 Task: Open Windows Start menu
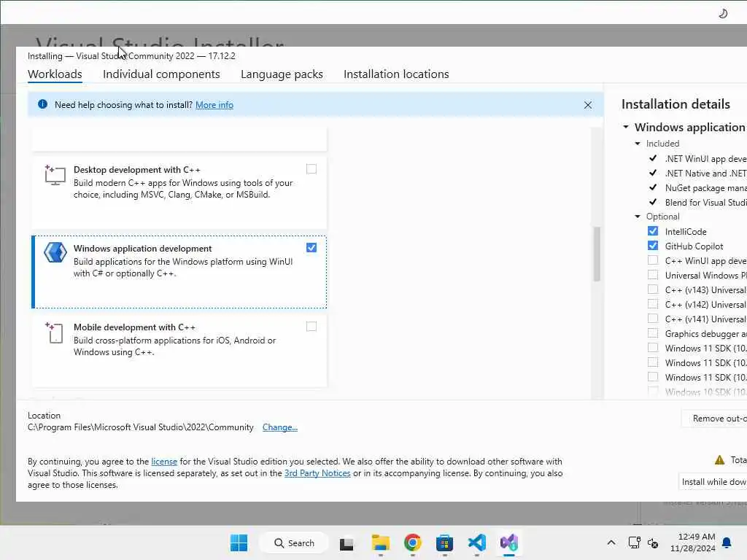click(239, 542)
